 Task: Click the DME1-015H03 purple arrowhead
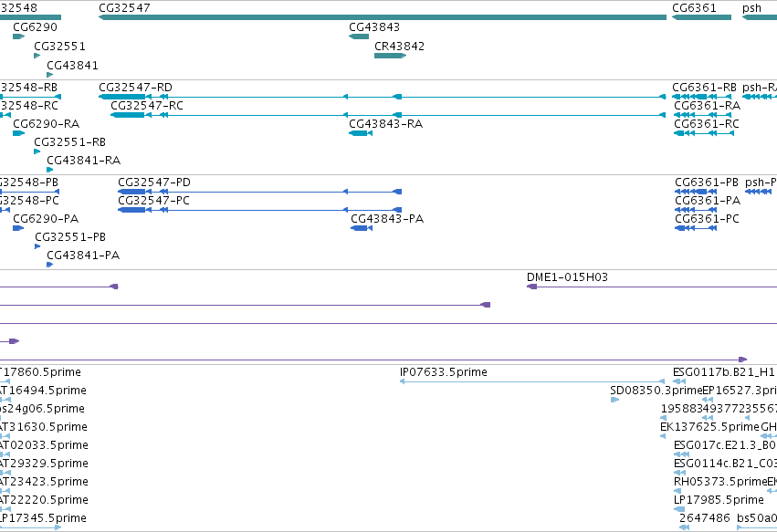531,287
